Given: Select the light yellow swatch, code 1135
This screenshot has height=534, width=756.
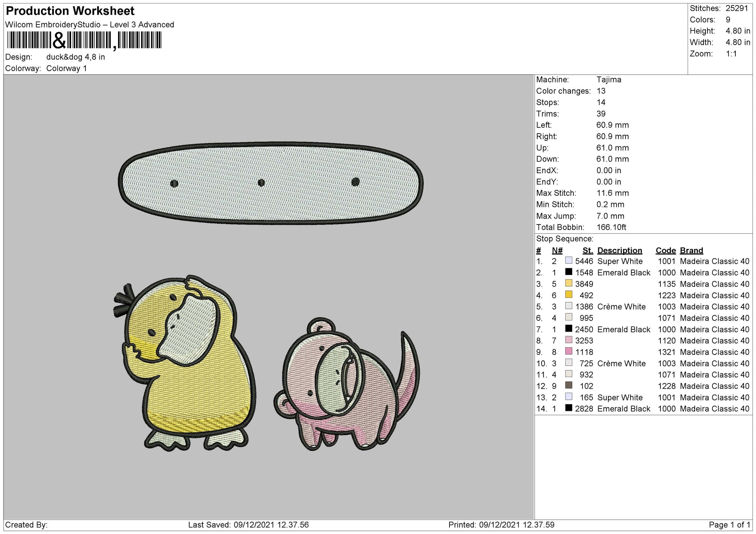Looking at the screenshot, I should (x=569, y=283).
